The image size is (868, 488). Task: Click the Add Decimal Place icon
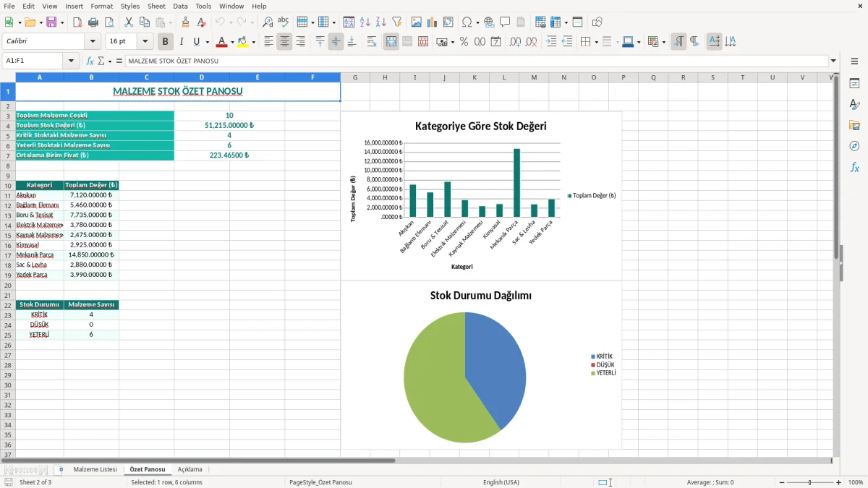(x=515, y=42)
